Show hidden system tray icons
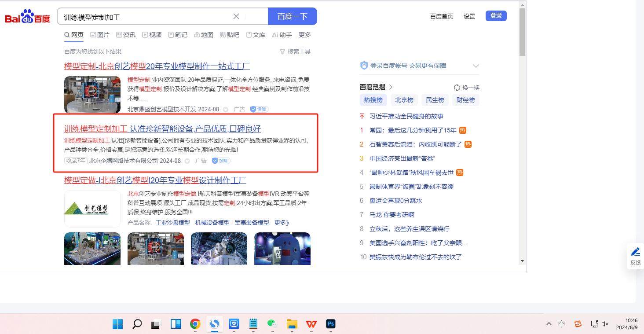 [549, 324]
